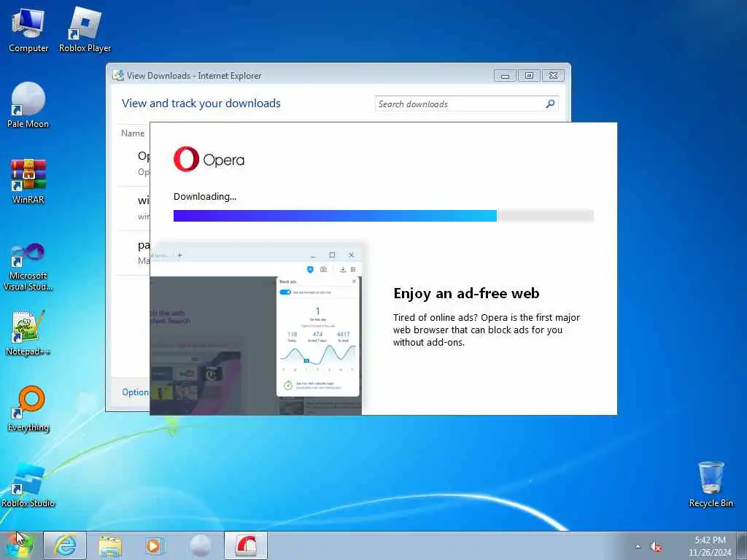Image resolution: width=747 pixels, height=560 pixels.
Task: Open Notepad++ desktop shortcut
Action: [x=28, y=333]
